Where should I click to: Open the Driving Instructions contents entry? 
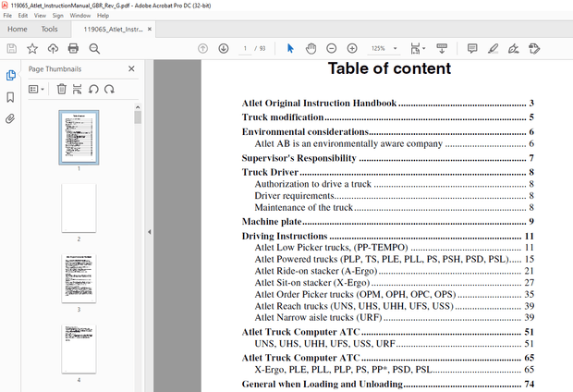tap(388, 236)
